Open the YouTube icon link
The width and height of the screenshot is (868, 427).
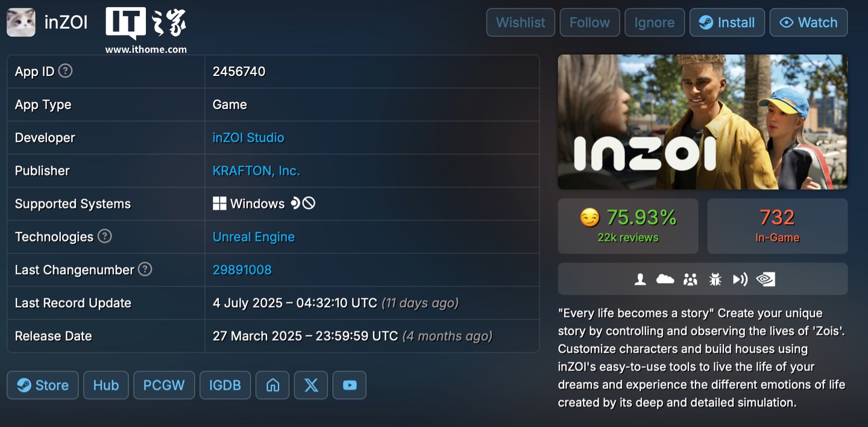[350, 385]
